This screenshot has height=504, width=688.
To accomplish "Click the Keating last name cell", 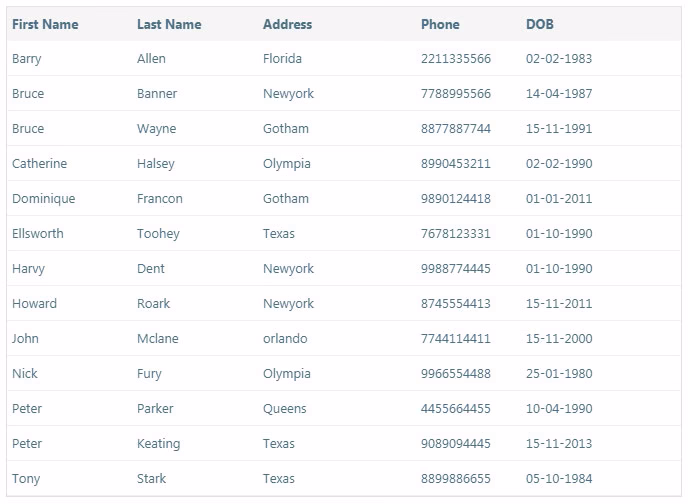I will (158, 444).
